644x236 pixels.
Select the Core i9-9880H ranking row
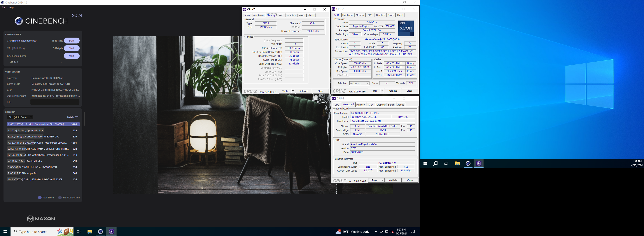tap(43, 167)
